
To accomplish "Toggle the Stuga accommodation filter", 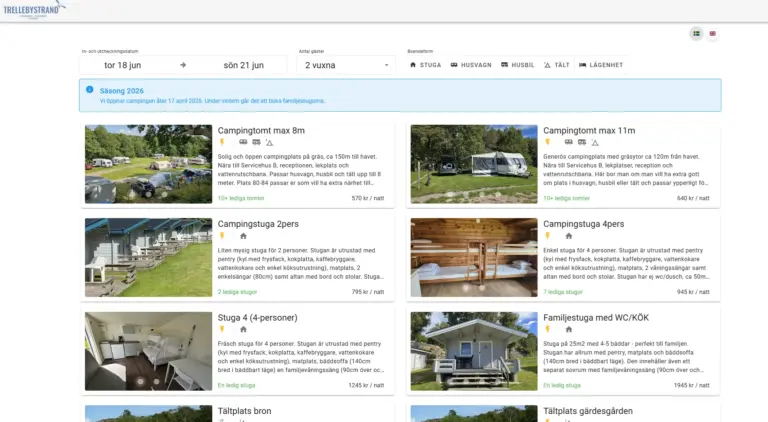I will click(x=425, y=65).
